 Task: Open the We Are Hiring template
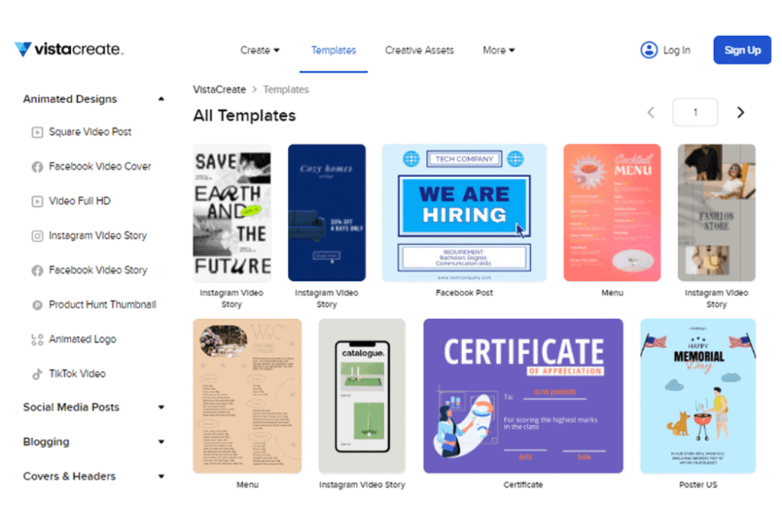point(464,212)
